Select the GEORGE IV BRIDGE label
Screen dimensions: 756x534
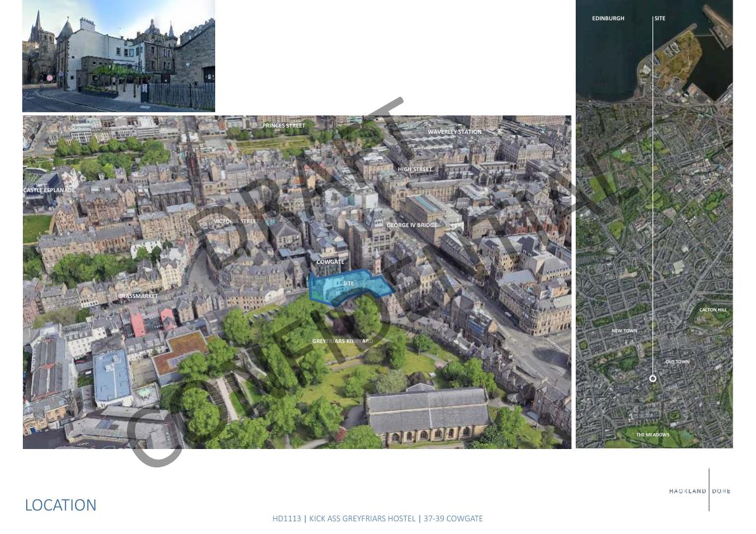412,225
